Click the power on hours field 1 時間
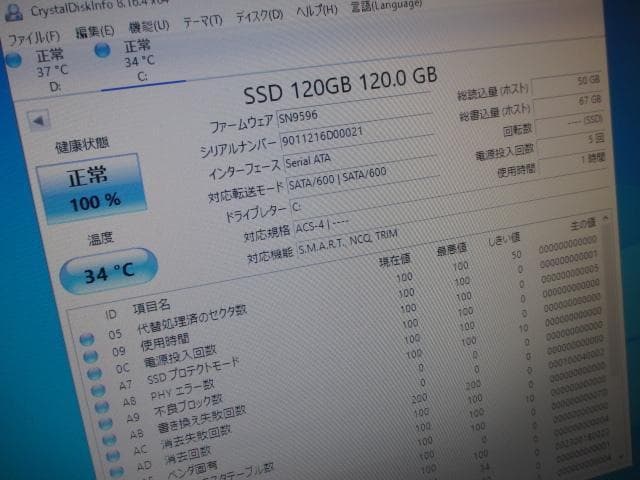The image size is (640, 480). point(574,163)
